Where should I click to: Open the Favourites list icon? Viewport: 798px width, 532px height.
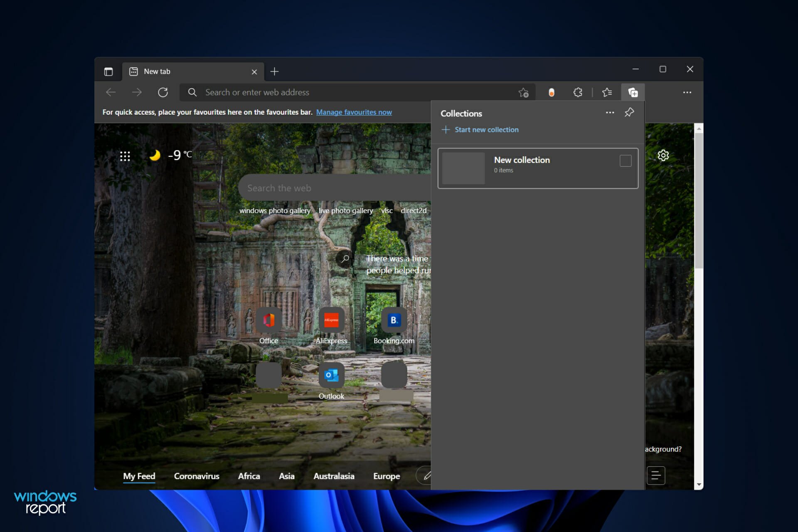(x=607, y=92)
